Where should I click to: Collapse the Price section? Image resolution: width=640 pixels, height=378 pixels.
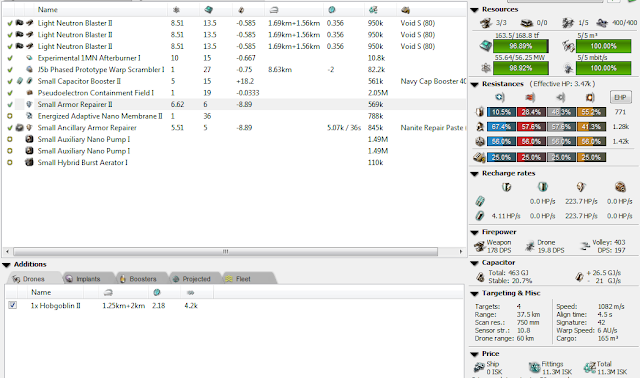pos(474,354)
